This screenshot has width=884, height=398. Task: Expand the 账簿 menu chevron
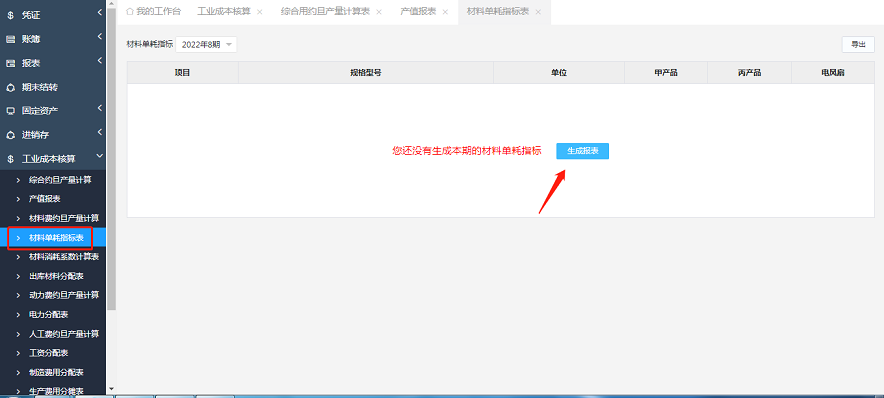[99, 37]
